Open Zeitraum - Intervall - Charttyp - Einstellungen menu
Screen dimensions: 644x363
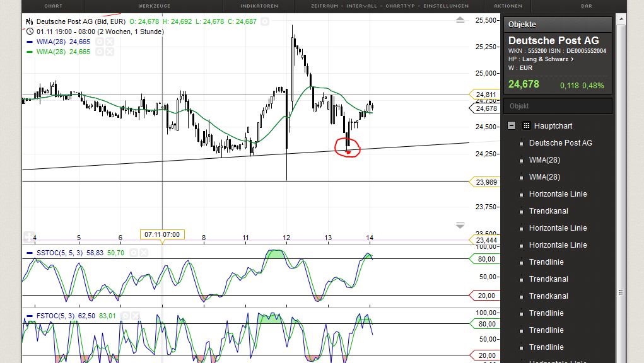point(389,6)
